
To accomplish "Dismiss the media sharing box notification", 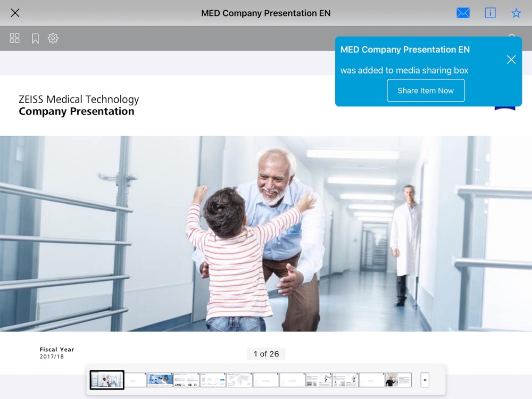I will (x=511, y=60).
